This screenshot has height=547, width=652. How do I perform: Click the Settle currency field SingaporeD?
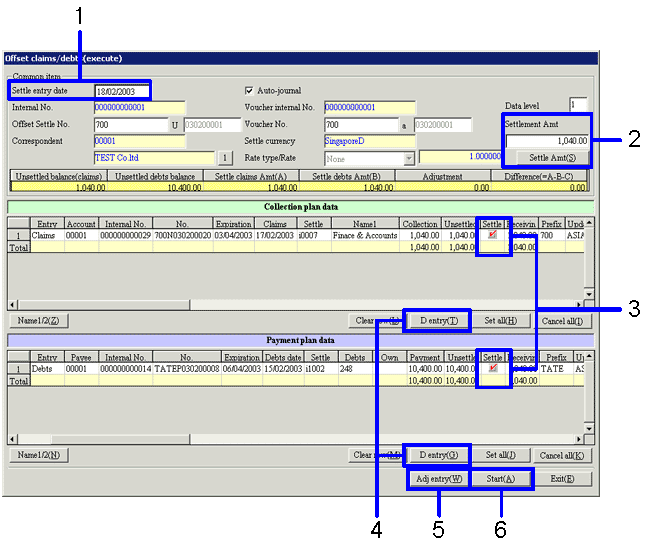370,141
